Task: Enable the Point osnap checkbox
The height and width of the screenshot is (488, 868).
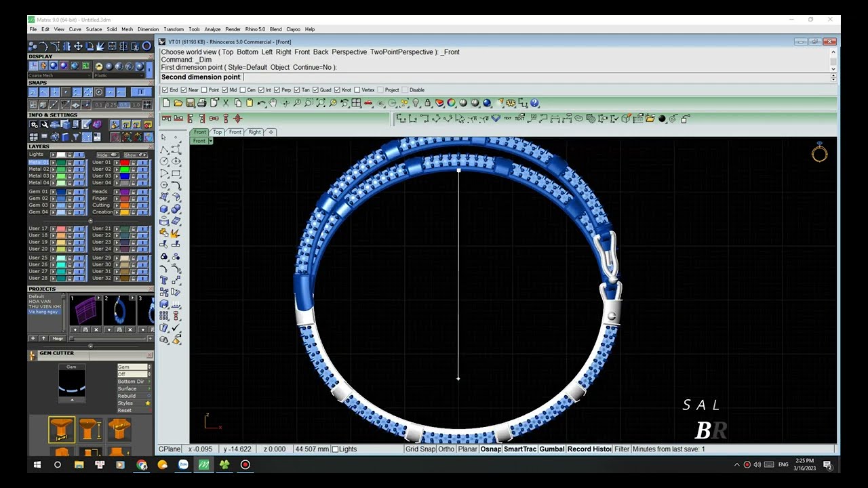Action: point(204,89)
